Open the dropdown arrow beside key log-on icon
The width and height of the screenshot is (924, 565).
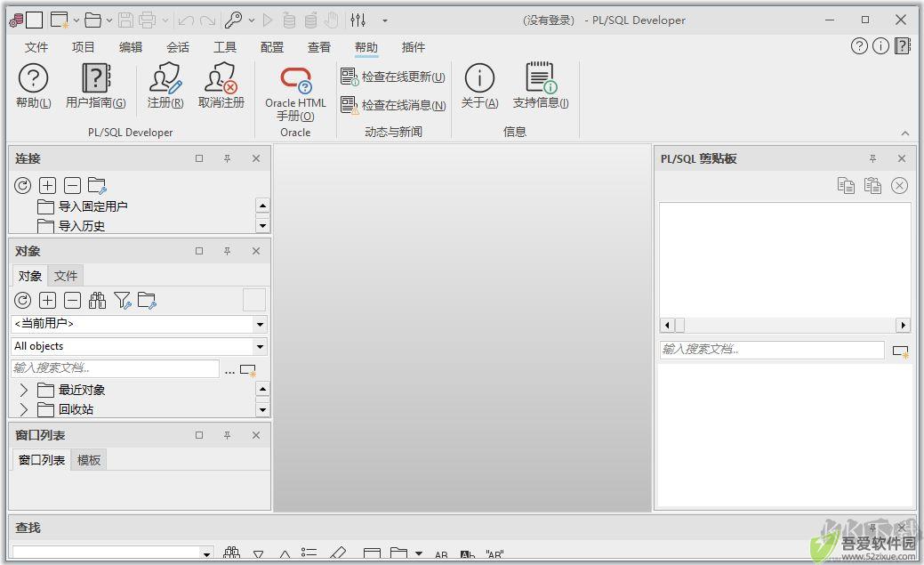click(252, 20)
